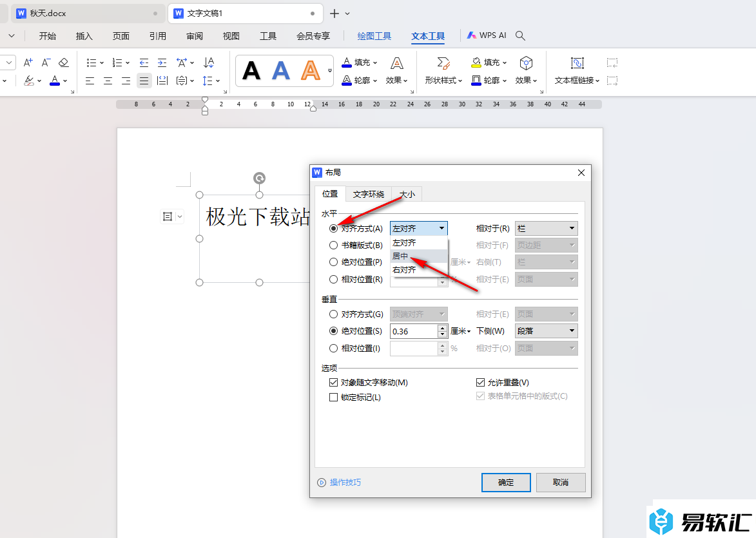Open the 插入 ribbon tab
The height and width of the screenshot is (538, 756).
pos(84,35)
